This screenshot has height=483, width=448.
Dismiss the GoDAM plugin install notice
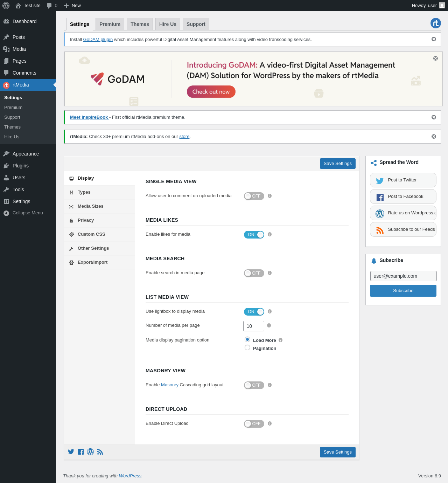[434, 39]
